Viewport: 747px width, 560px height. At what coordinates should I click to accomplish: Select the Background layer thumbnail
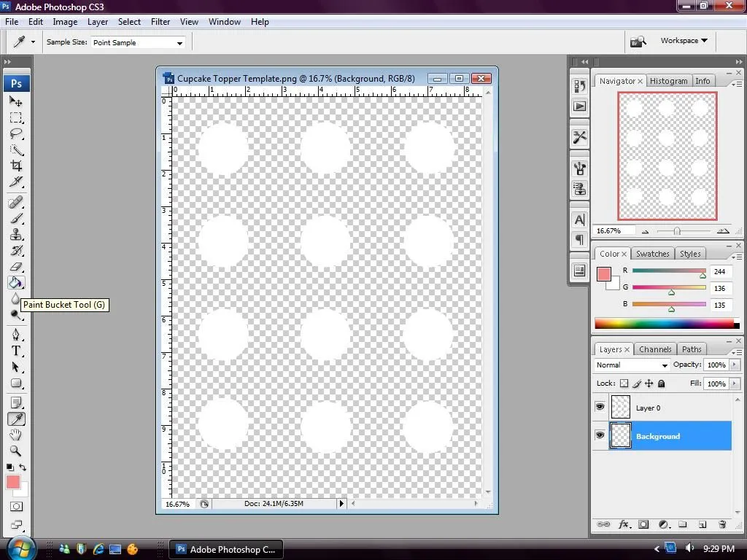pos(621,436)
